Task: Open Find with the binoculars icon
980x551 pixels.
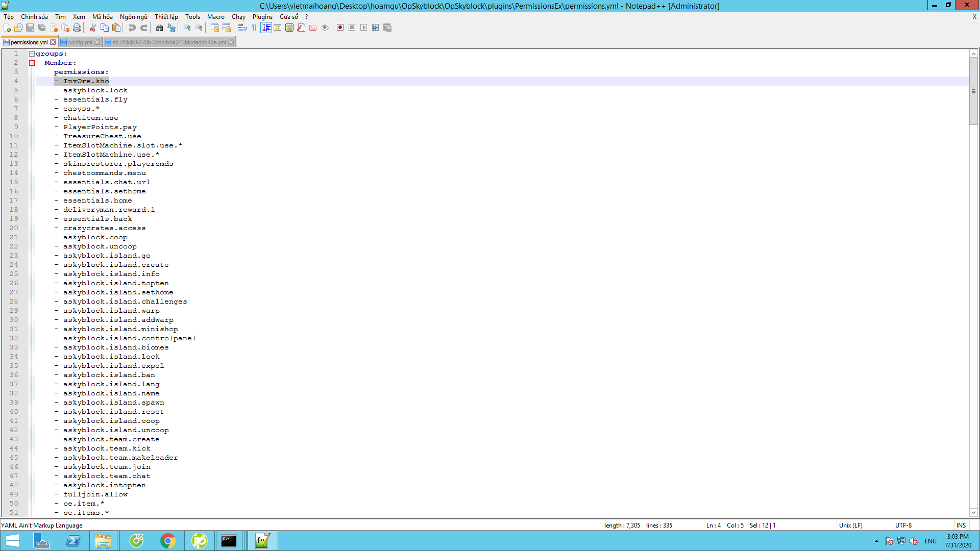Action: point(159,28)
